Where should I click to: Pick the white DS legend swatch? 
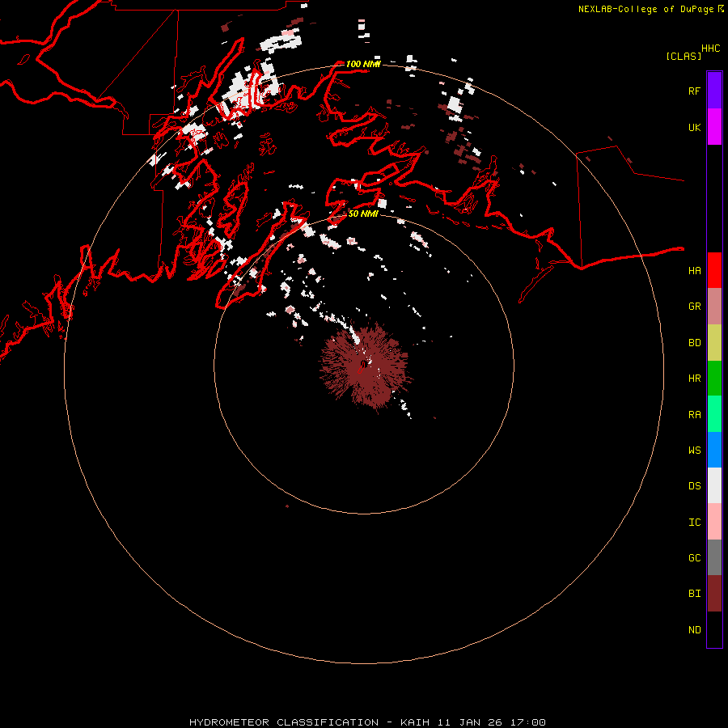(714, 485)
